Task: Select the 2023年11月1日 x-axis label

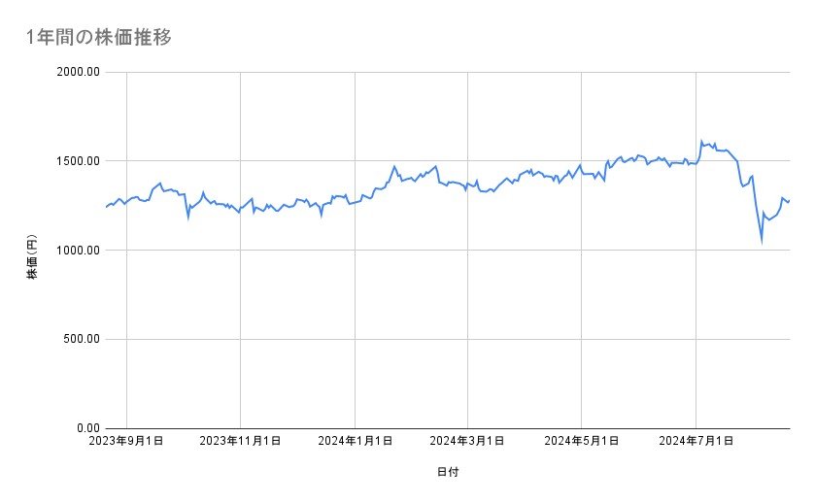Action: (240, 442)
